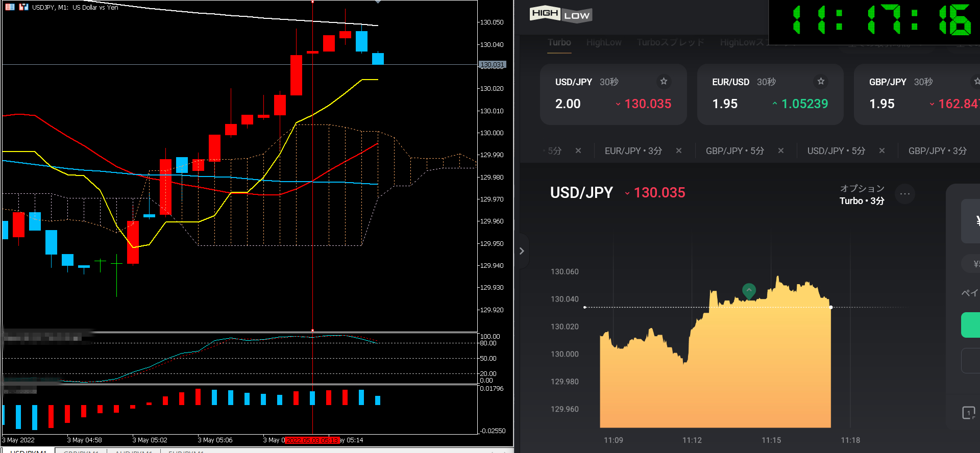Expand the left sidebar chevron arrow
This screenshot has height=453, width=980.
pos(522,251)
